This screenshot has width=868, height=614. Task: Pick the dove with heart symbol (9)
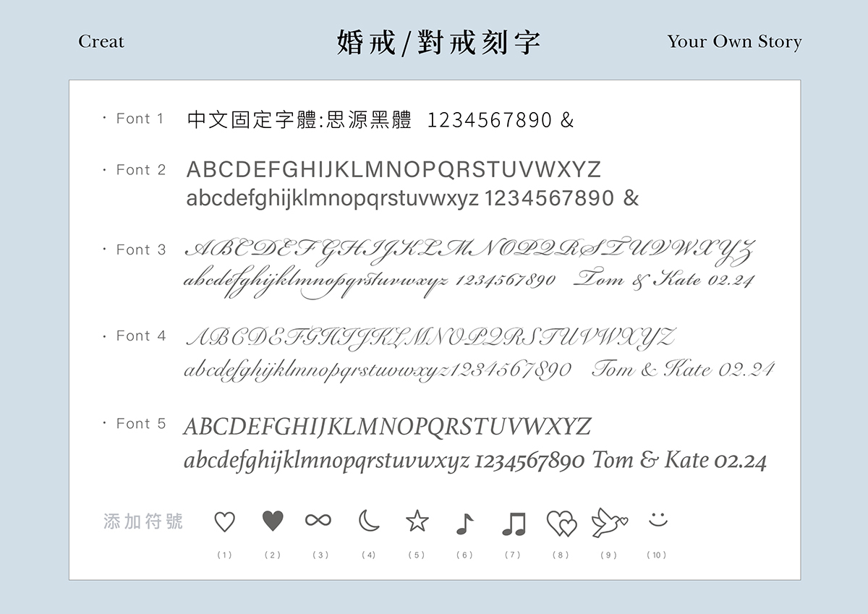(609, 522)
